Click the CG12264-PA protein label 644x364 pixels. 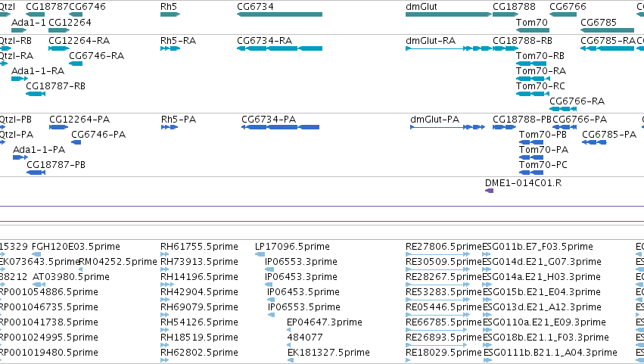tap(79, 120)
